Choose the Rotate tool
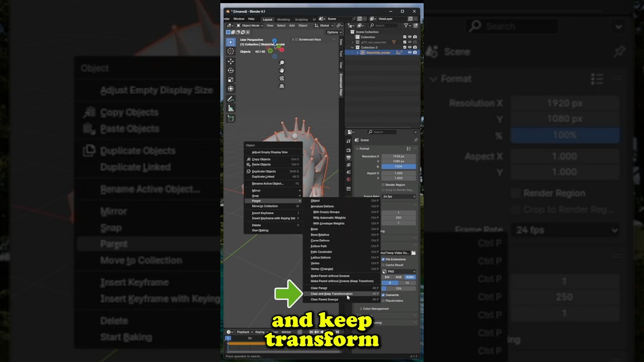 [230, 70]
